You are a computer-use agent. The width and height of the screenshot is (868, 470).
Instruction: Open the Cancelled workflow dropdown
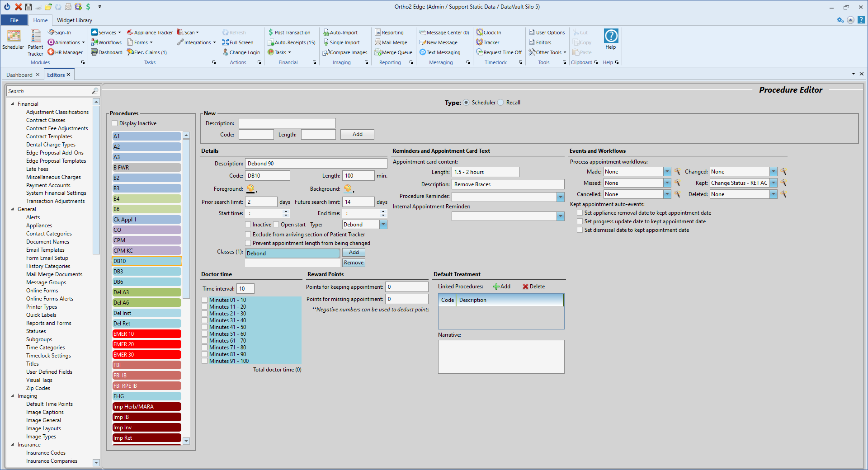pos(667,194)
